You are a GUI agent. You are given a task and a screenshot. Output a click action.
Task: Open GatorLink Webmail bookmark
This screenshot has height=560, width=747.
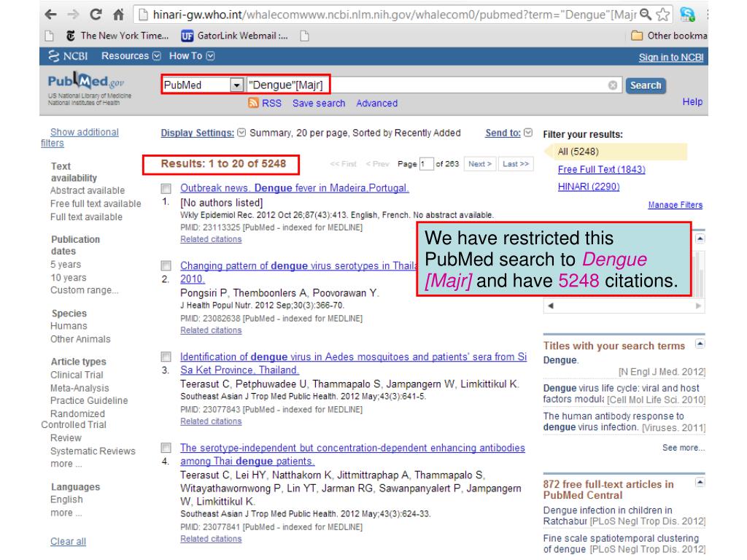(x=234, y=36)
